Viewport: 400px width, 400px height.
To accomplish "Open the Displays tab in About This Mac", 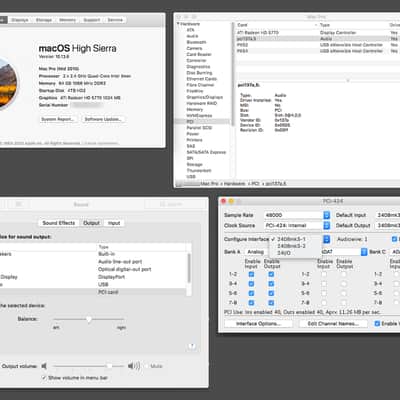I will pyautogui.click(x=20, y=20).
